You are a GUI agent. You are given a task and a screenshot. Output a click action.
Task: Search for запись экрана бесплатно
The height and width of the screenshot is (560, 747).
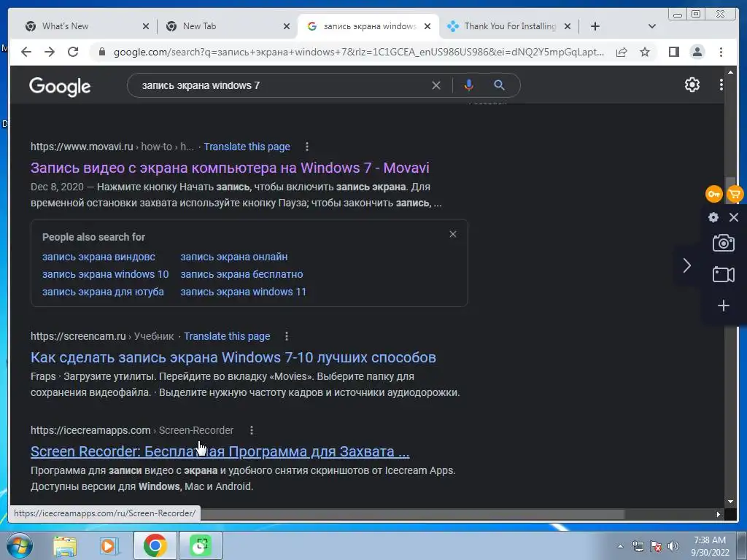pos(241,274)
